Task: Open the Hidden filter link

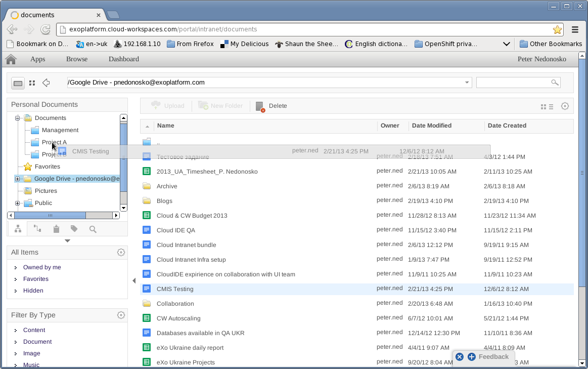Action: point(33,291)
